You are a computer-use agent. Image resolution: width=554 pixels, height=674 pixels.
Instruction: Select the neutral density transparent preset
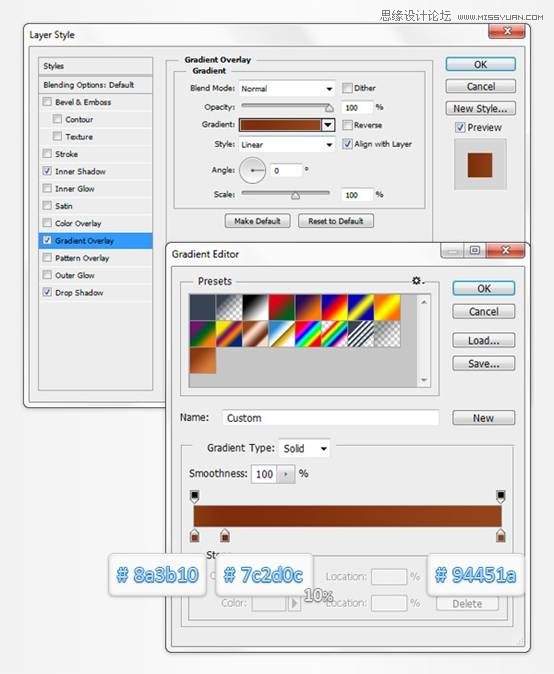387,334
